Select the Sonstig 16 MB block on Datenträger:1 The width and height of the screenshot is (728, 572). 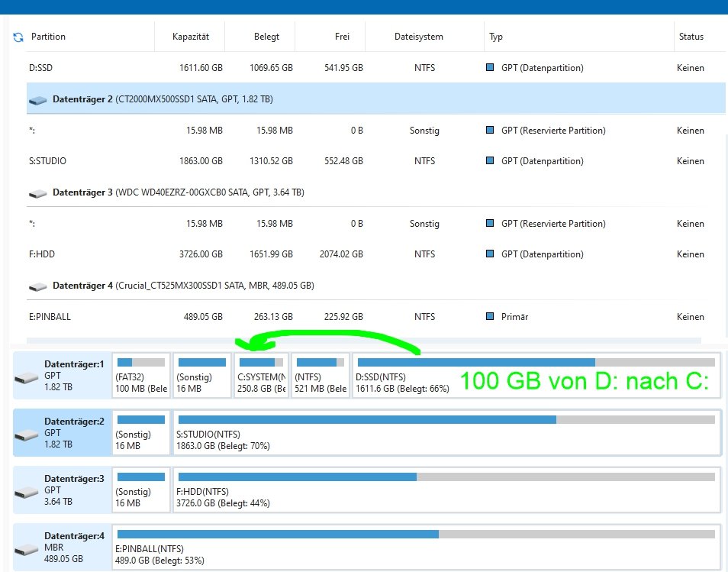[x=202, y=376]
